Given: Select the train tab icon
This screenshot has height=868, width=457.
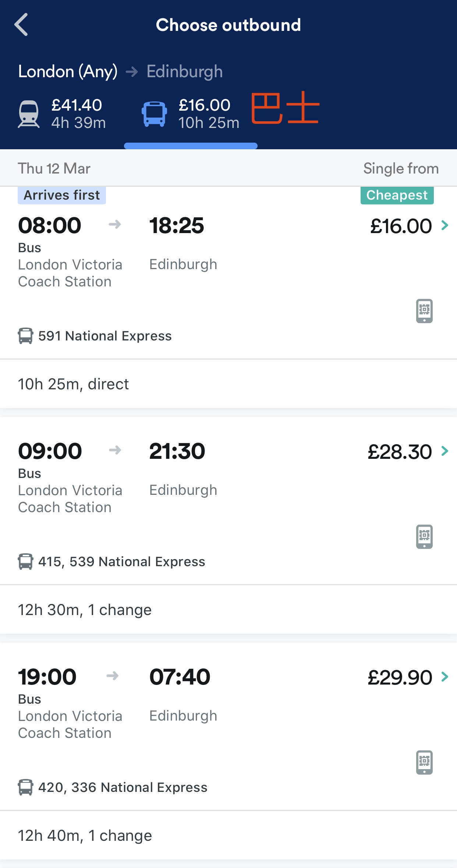Looking at the screenshot, I should [29, 114].
